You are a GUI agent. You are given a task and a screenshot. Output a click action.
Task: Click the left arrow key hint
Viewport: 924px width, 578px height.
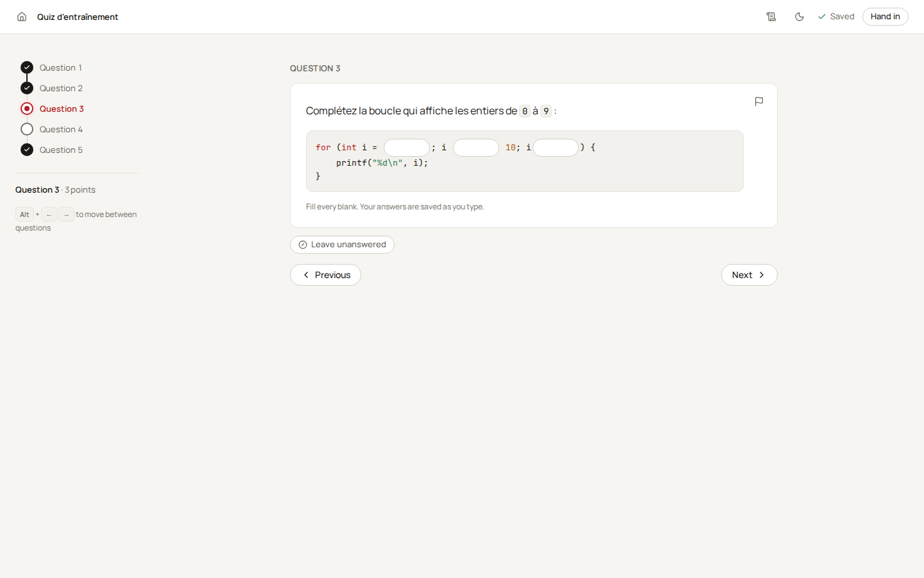coord(49,215)
